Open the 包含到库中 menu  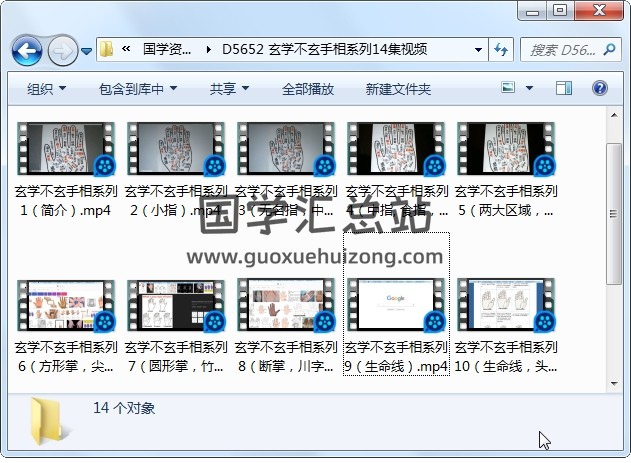(x=138, y=89)
